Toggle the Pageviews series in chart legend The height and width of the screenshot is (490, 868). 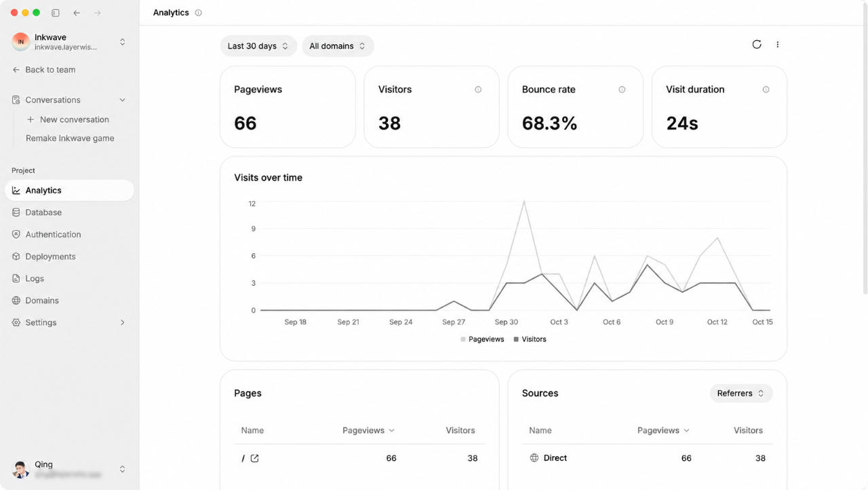point(482,339)
